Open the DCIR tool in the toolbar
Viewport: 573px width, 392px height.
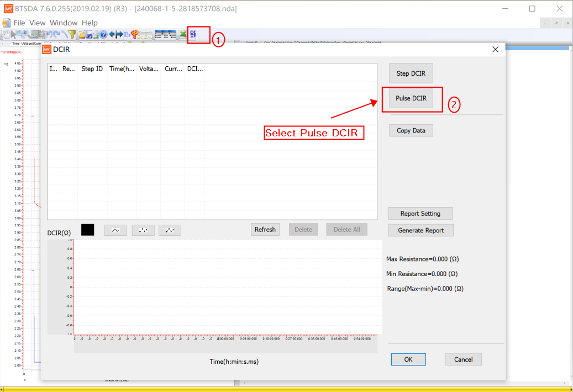click(x=193, y=34)
